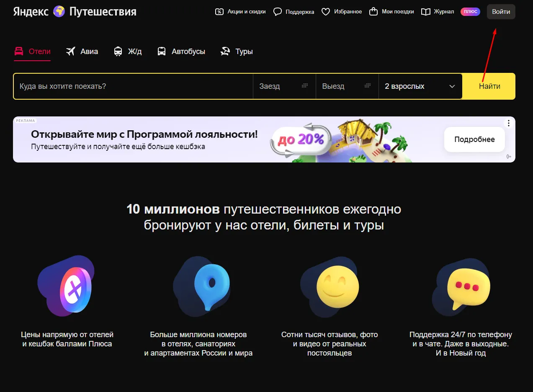This screenshot has height=392, width=533.
Task: Click the airplane icon of Авиа tab
Action: 71,52
